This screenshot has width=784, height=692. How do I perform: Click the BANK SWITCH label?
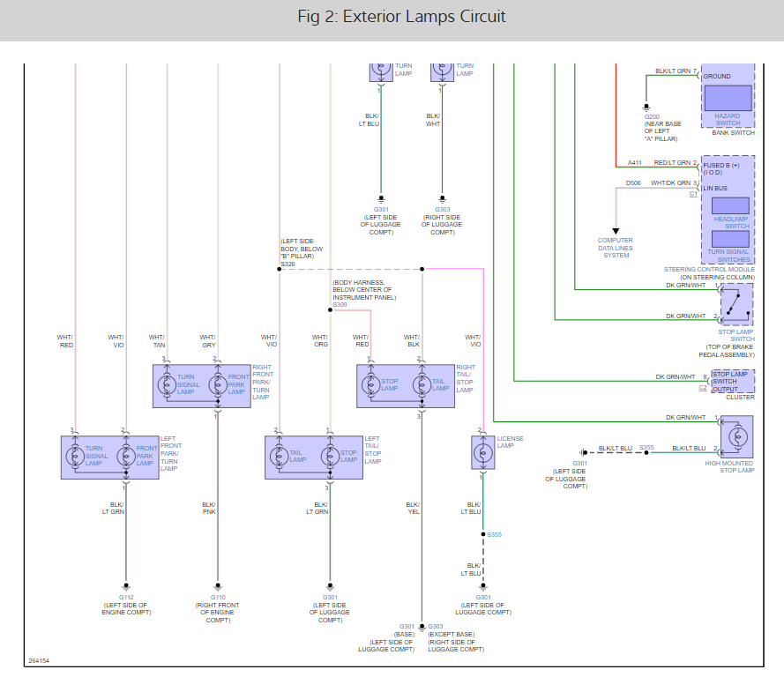[x=734, y=133]
